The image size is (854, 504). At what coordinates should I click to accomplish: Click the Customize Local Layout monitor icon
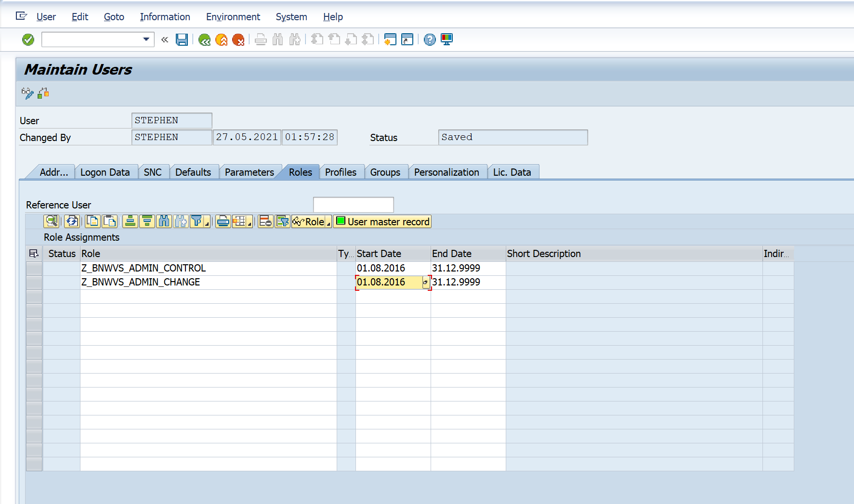(x=447, y=39)
